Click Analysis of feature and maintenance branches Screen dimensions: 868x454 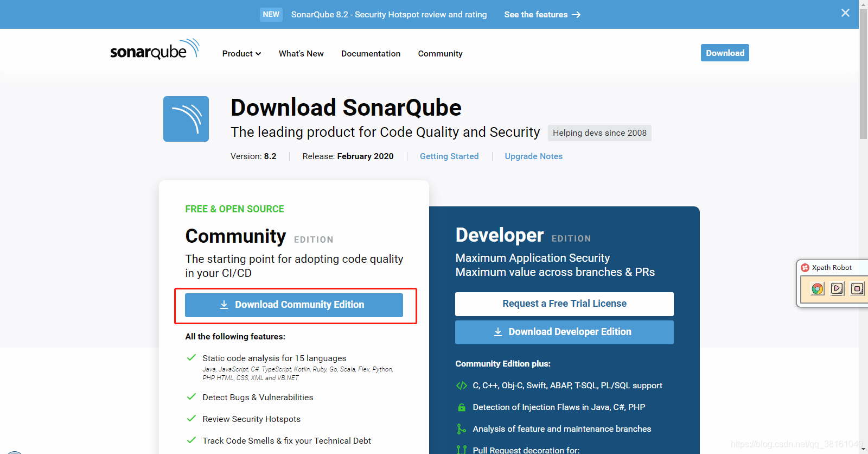coord(561,429)
